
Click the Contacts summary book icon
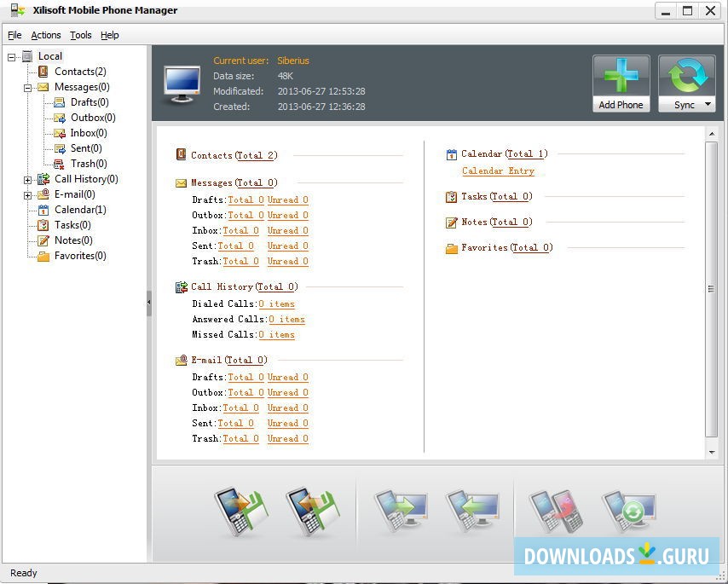pyautogui.click(x=181, y=154)
